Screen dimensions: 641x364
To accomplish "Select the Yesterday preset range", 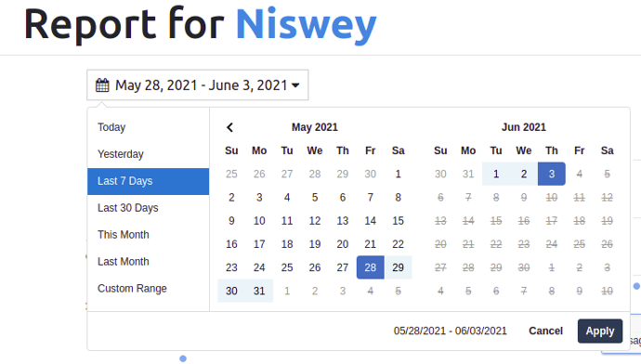I will point(148,154).
